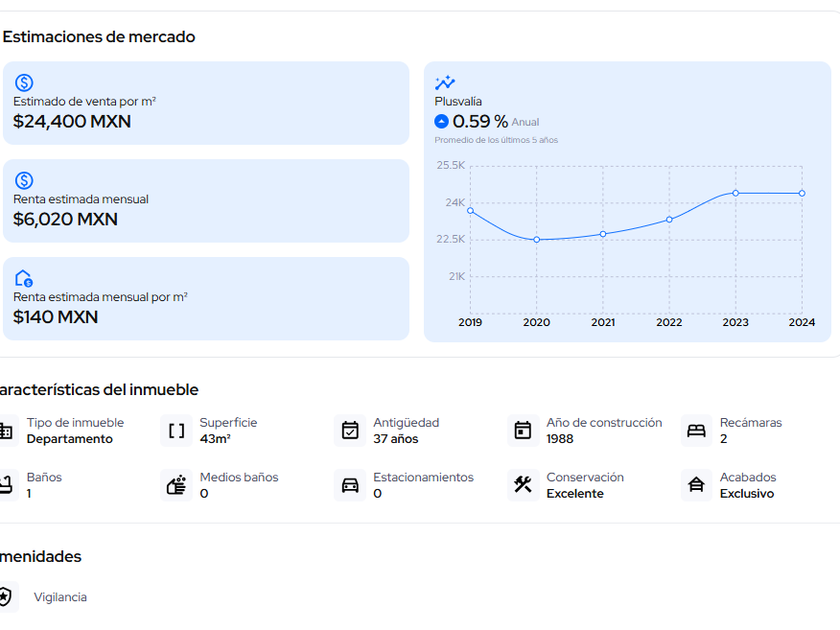
Task: Click the Recámaras bed icon
Action: pyautogui.click(x=696, y=431)
